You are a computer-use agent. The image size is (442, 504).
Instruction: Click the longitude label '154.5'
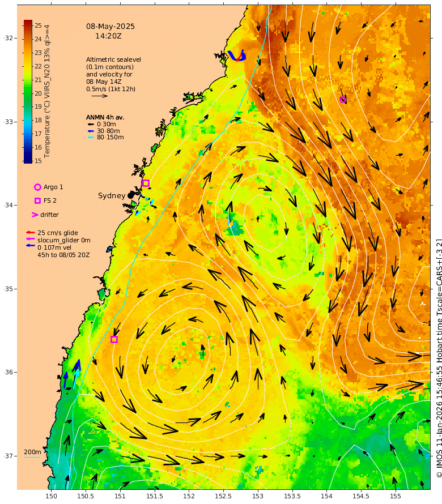click(361, 496)
